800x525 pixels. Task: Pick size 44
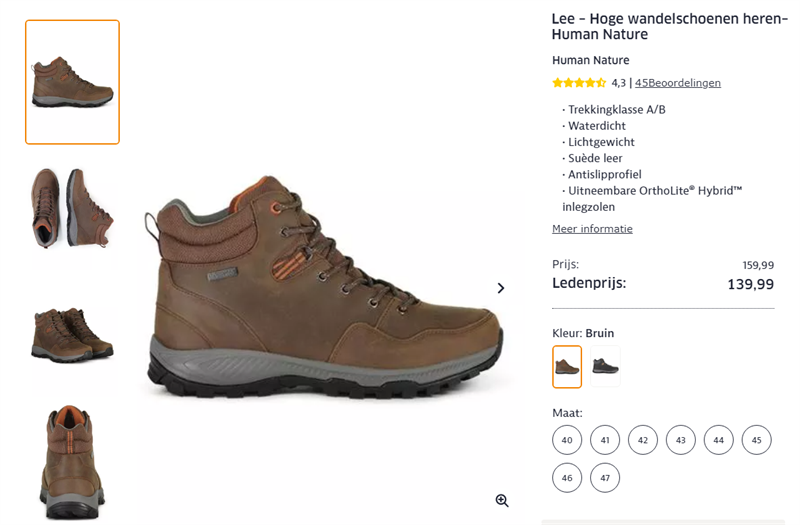[x=719, y=440]
